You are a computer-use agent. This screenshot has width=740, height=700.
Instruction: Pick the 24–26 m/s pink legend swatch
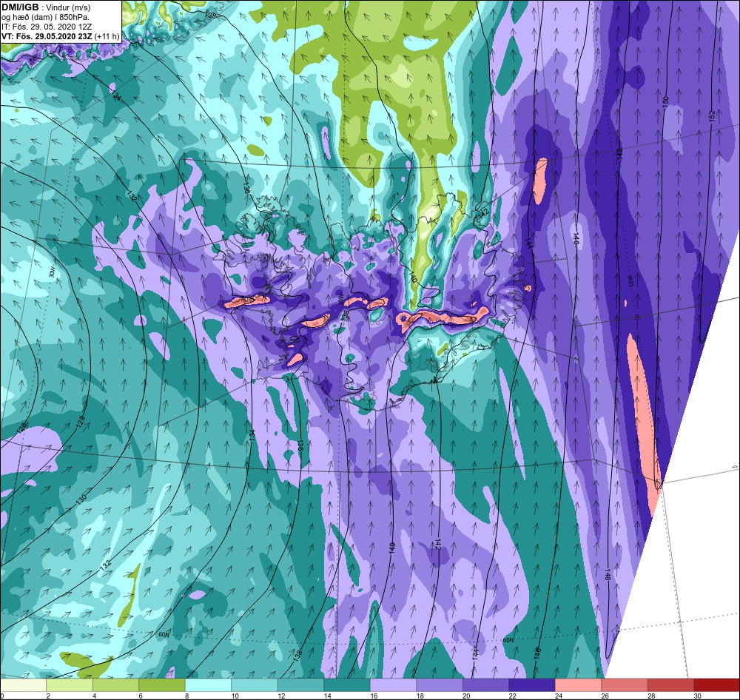tap(579, 684)
